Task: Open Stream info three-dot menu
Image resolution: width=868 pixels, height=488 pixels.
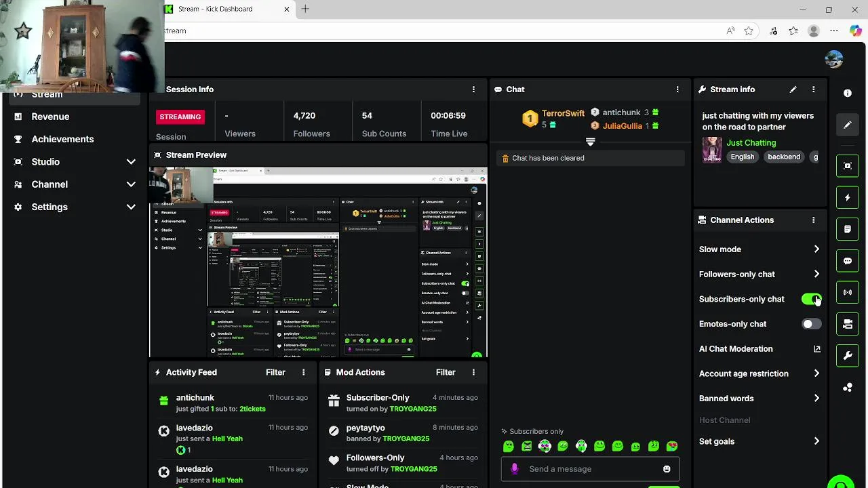Action: 814,89
